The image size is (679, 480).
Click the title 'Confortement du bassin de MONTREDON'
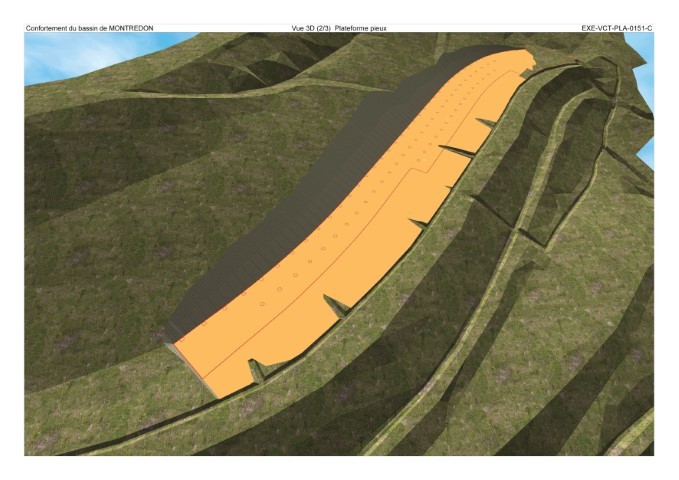89,28
